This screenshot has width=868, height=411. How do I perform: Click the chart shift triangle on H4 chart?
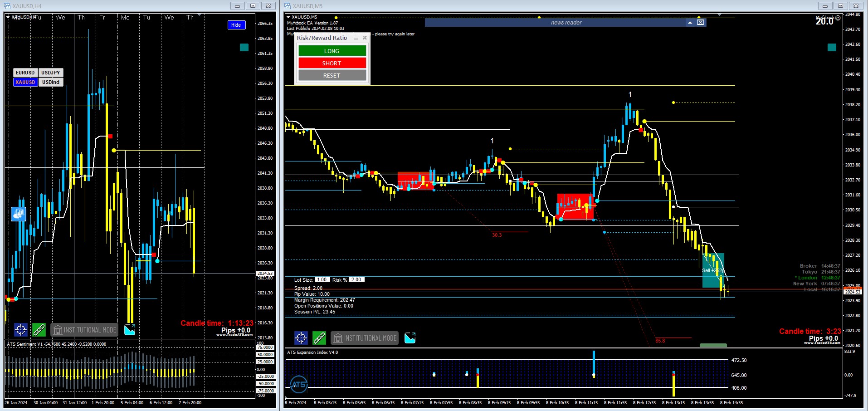200,15
